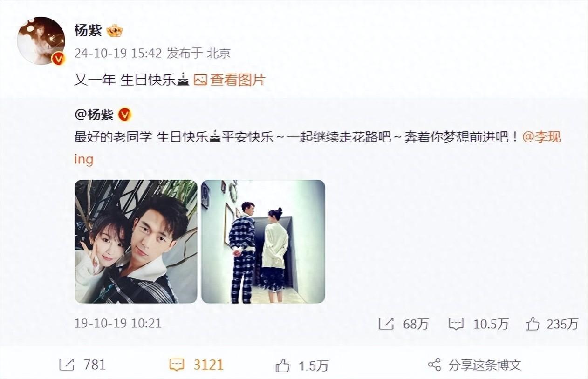Click the crown badge next to 杨紫
This screenshot has height=379, width=588.
click(x=115, y=31)
